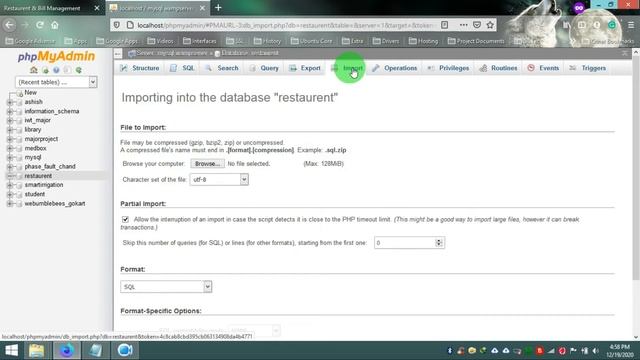The image size is (640, 360).
Task: Open phpMyAdmin home icon in sidebar
Action: coord(34,70)
